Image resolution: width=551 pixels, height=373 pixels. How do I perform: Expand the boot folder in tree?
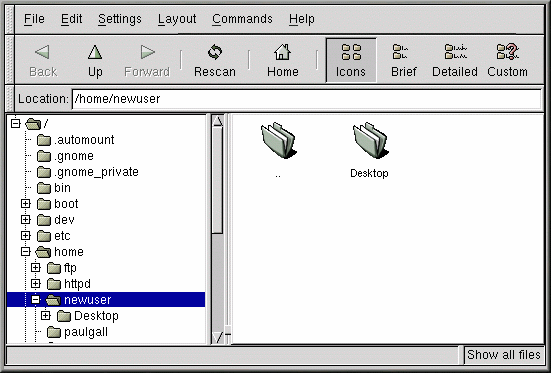coord(26,204)
